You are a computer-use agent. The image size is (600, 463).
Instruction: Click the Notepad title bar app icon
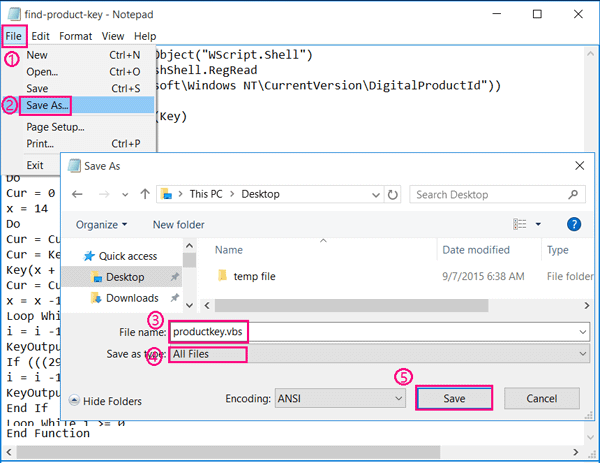click(14, 14)
